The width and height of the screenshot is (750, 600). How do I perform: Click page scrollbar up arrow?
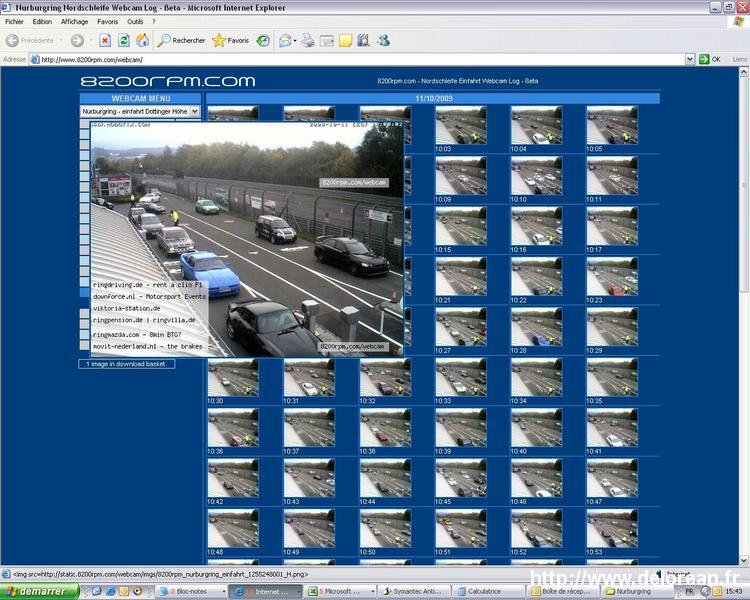(x=744, y=72)
